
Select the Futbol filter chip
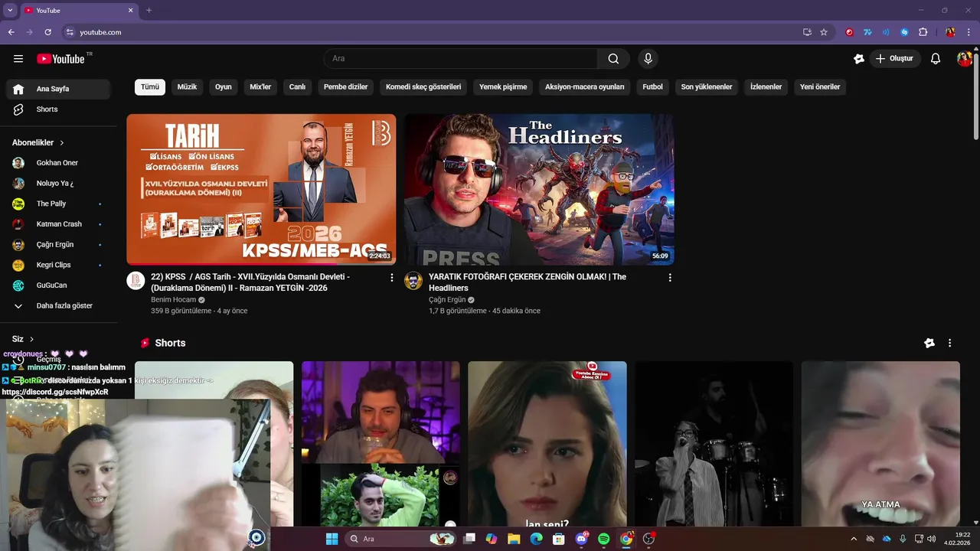pos(653,87)
